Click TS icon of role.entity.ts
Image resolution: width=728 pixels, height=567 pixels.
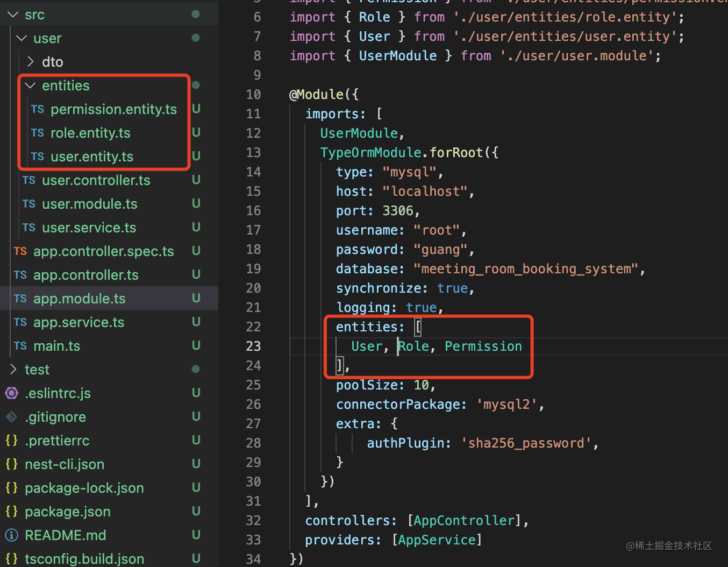tap(38, 133)
